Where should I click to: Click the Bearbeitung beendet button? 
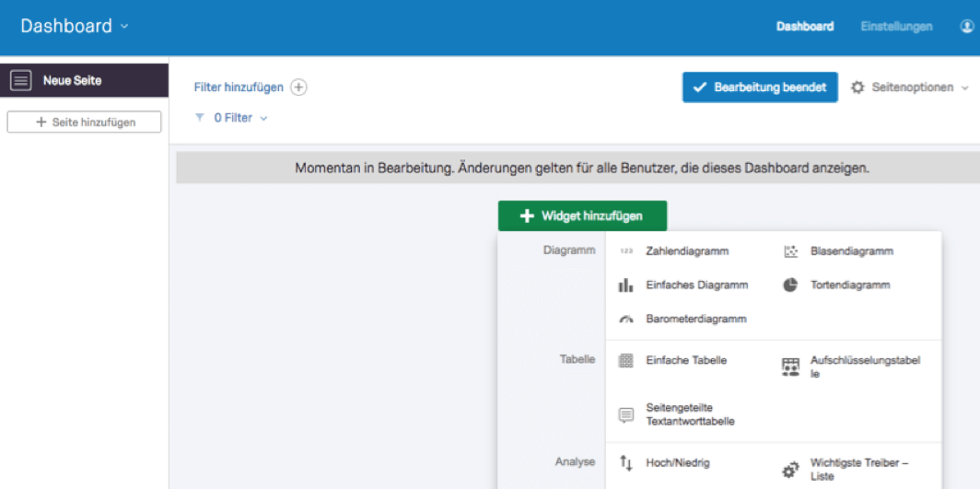pyautogui.click(x=760, y=87)
